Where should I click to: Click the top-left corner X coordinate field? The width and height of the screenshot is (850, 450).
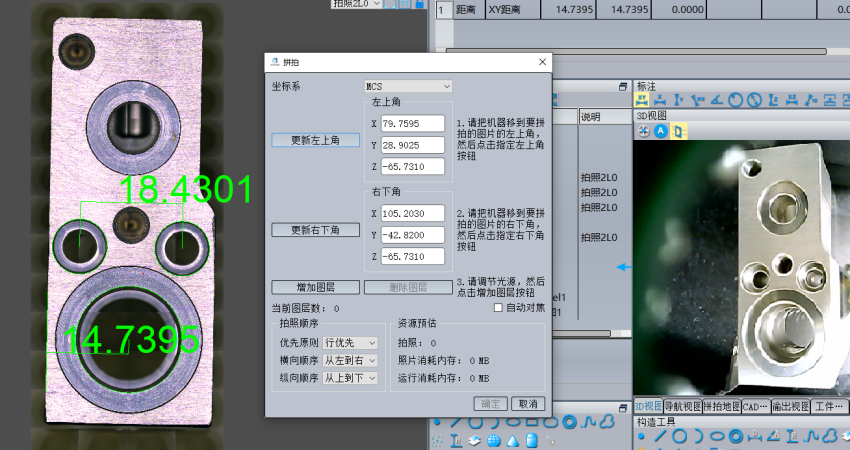(x=412, y=124)
